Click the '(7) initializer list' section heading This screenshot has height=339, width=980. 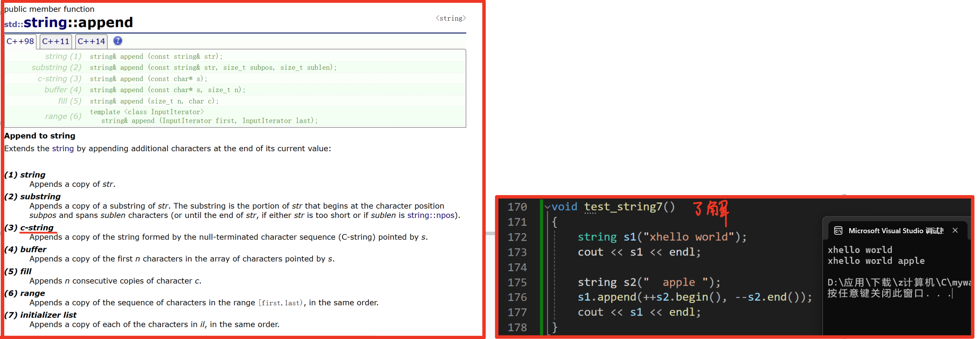tap(40, 315)
